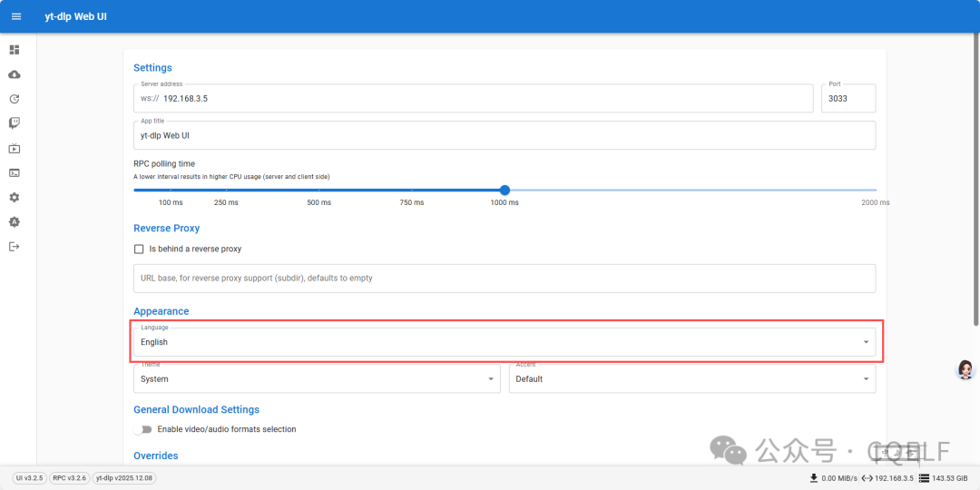Open the Accent dropdown set to Default
The image size is (980, 490).
pos(691,378)
